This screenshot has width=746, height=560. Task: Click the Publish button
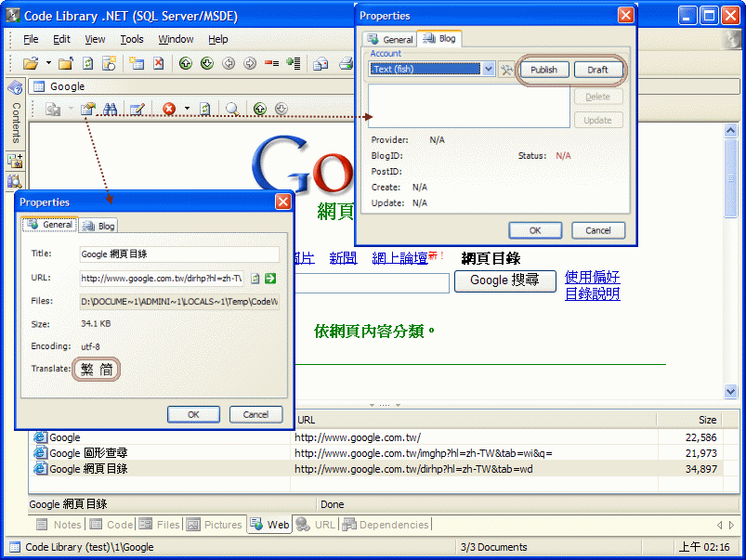tap(543, 70)
